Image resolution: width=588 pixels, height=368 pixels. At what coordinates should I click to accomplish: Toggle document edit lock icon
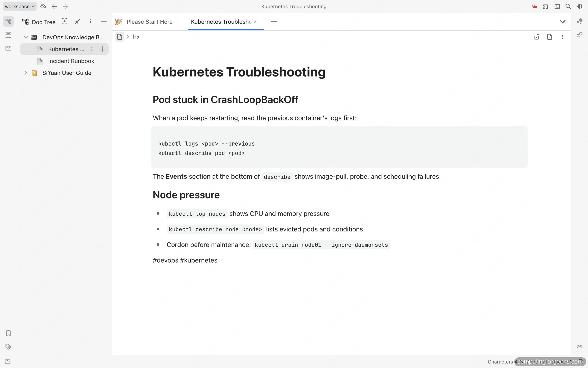pos(537,37)
